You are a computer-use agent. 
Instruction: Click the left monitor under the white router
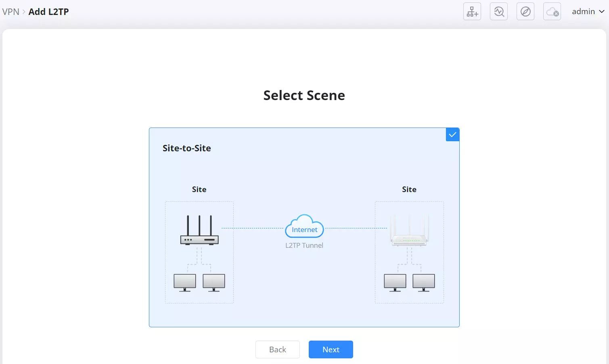[395, 282]
